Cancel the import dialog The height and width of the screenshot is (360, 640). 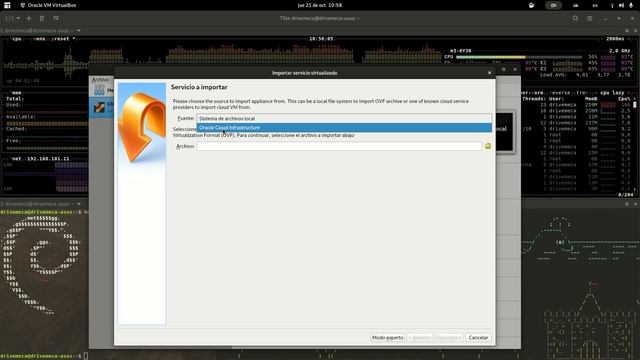(478, 338)
